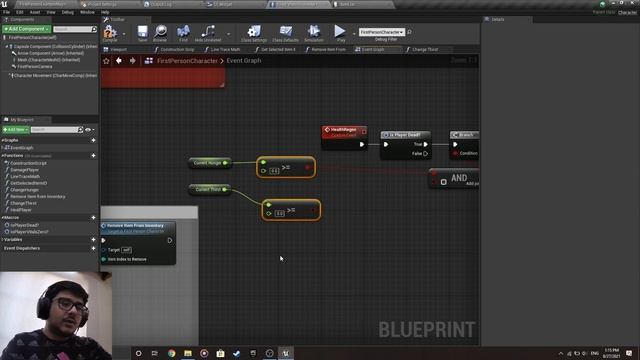Select FirstPersonCamera component

pos(35,66)
